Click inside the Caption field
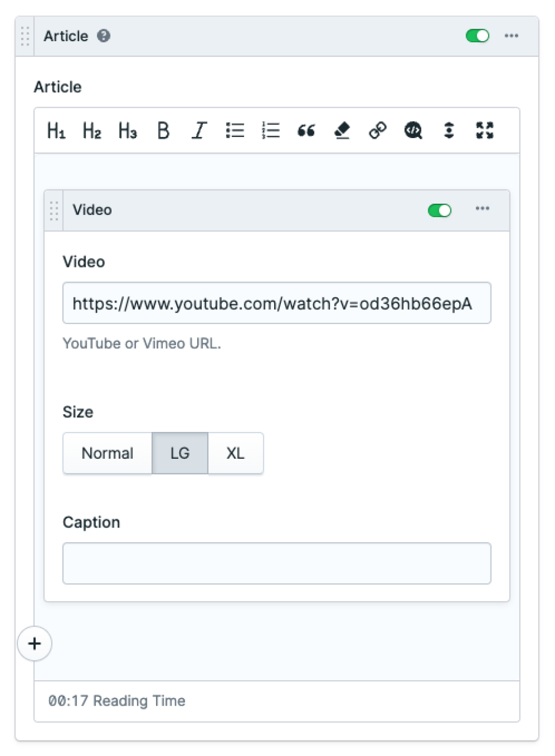 pyautogui.click(x=276, y=563)
